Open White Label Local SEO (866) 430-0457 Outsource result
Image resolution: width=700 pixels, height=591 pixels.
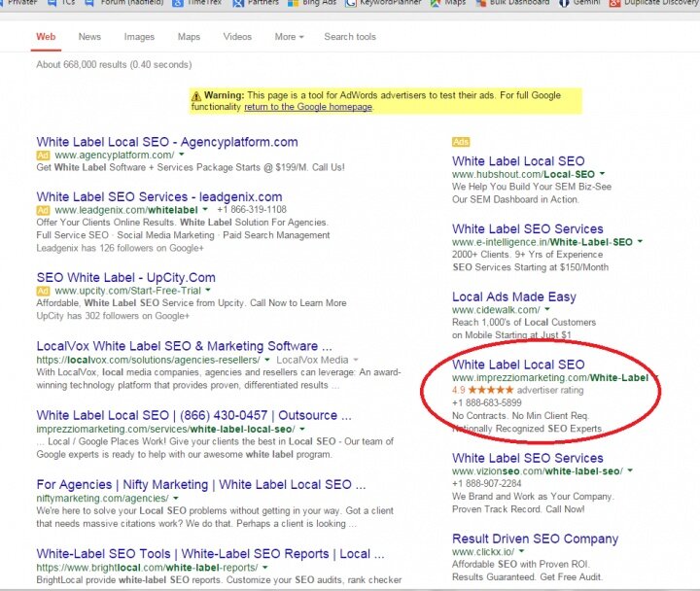click(x=194, y=415)
